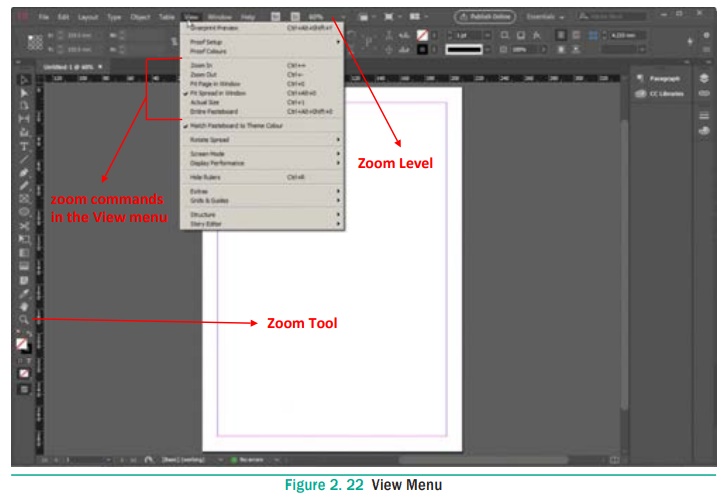The height and width of the screenshot is (501, 727).
Task: Toggle Hide Rulers menu entry
Action: [262, 177]
